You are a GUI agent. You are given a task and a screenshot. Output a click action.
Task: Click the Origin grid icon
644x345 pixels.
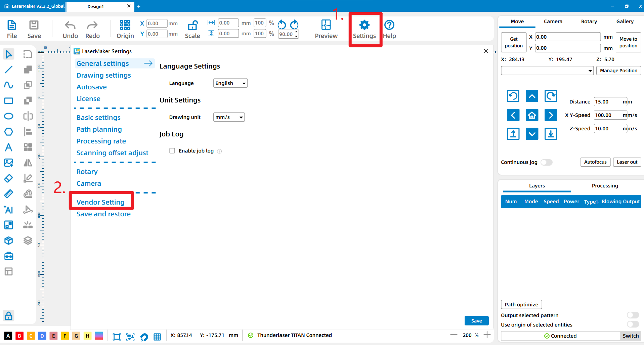125,25
